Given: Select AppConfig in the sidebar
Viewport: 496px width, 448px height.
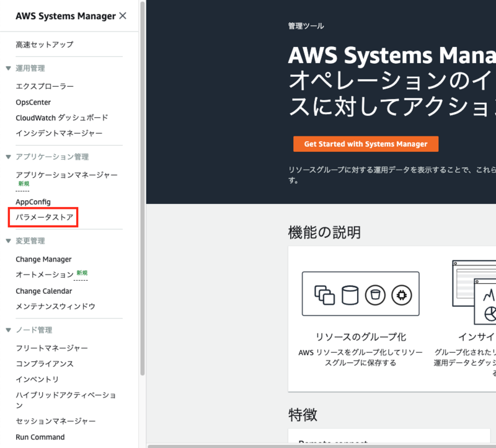Looking at the screenshot, I should coord(33,202).
